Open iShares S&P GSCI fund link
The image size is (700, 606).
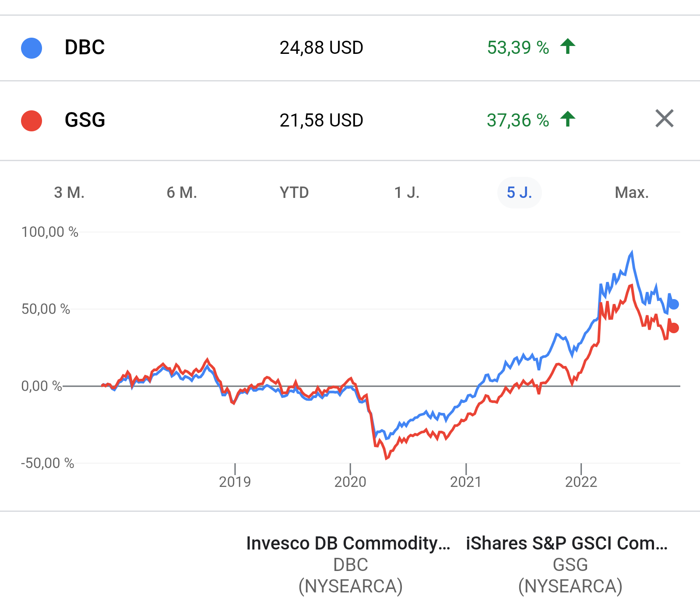point(567,543)
